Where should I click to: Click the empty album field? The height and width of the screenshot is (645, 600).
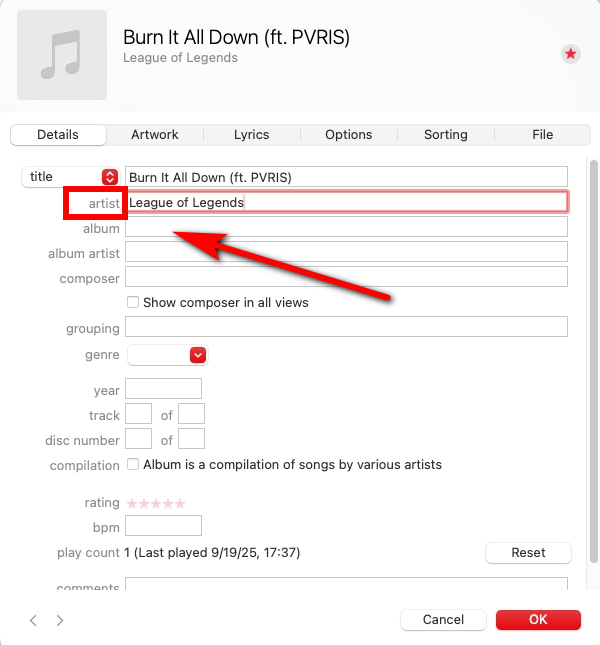(x=346, y=227)
